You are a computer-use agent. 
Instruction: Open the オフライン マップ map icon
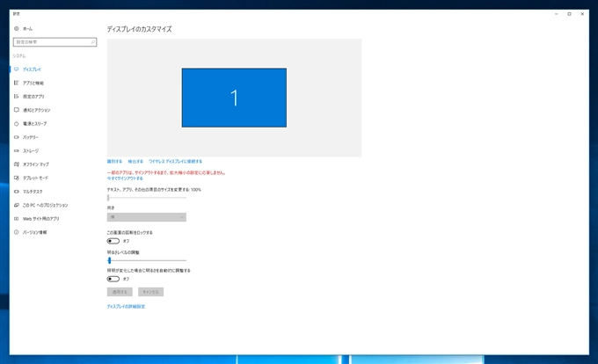[x=17, y=164]
